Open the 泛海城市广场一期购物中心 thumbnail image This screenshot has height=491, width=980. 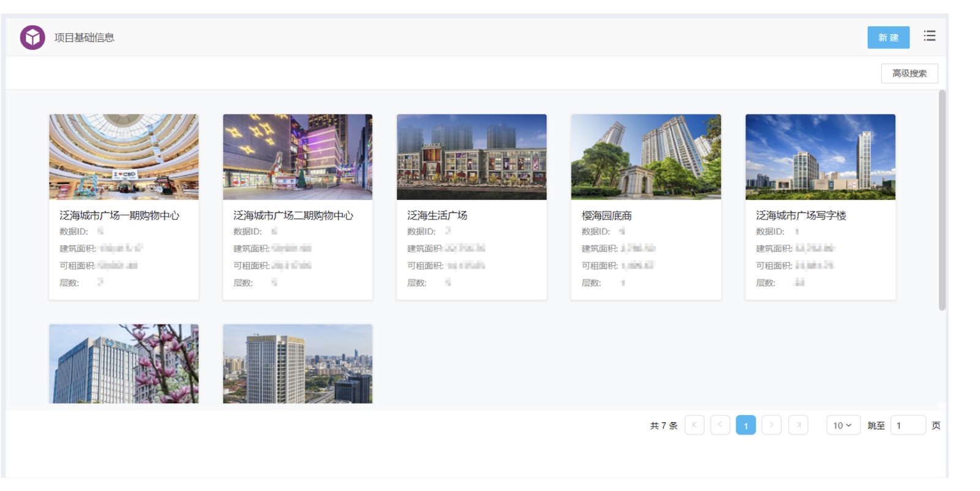[x=124, y=157]
